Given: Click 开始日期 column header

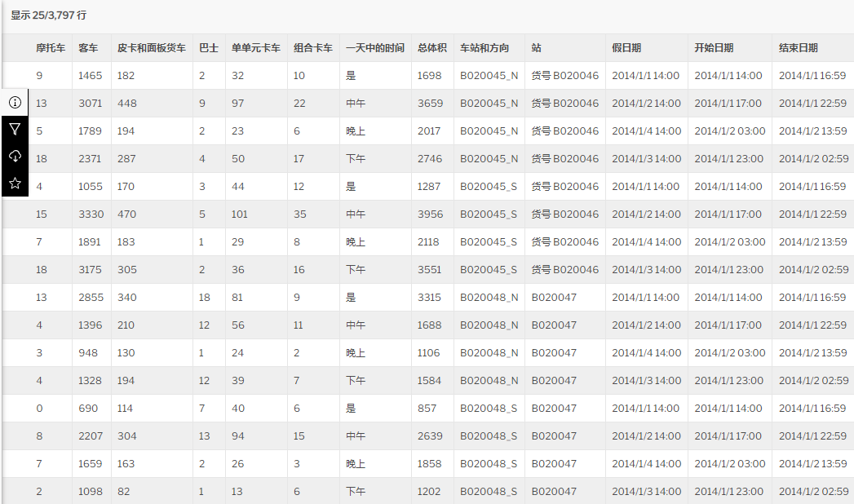Looking at the screenshot, I should pos(714,48).
